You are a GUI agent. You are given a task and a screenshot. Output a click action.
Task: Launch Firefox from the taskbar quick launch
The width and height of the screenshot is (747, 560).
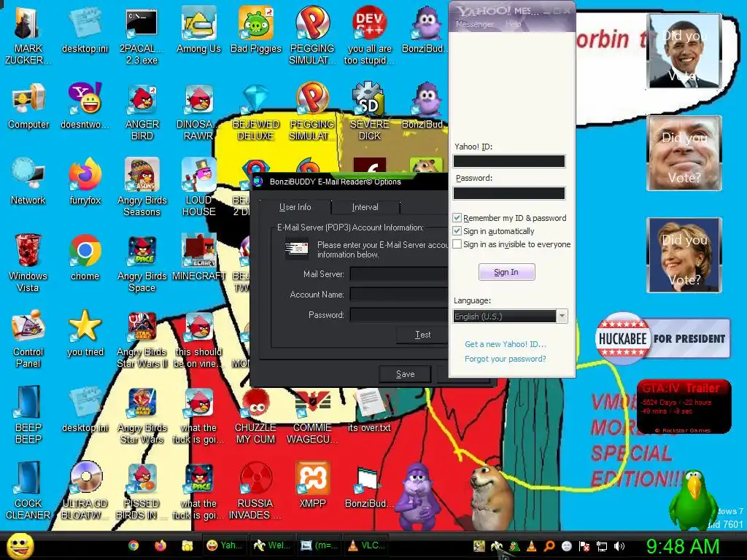pos(160,545)
